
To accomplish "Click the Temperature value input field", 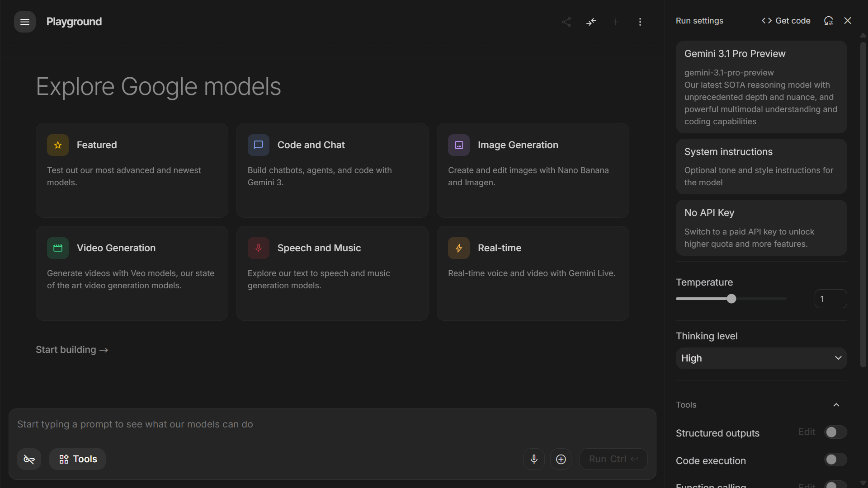I will 831,299.
